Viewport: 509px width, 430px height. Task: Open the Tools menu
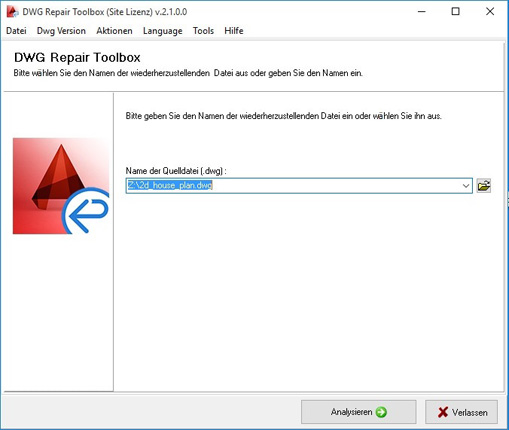click(x=203, y=31)
